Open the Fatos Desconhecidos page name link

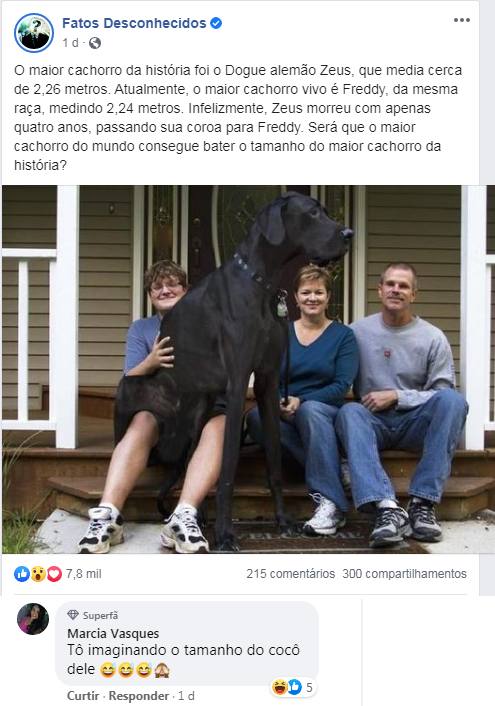point(134,23)
